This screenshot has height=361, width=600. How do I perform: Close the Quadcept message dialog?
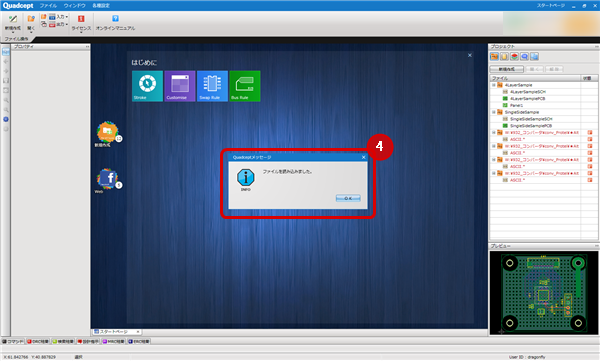tap(364, 157)
